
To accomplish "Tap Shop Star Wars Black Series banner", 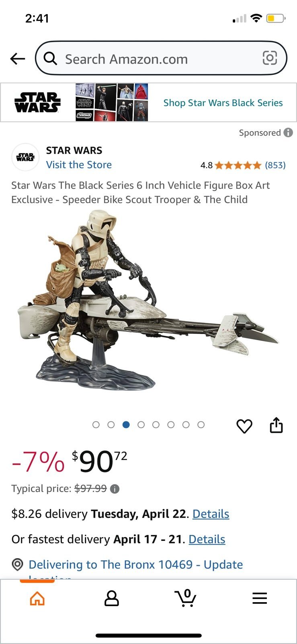I will pos(149,103).
